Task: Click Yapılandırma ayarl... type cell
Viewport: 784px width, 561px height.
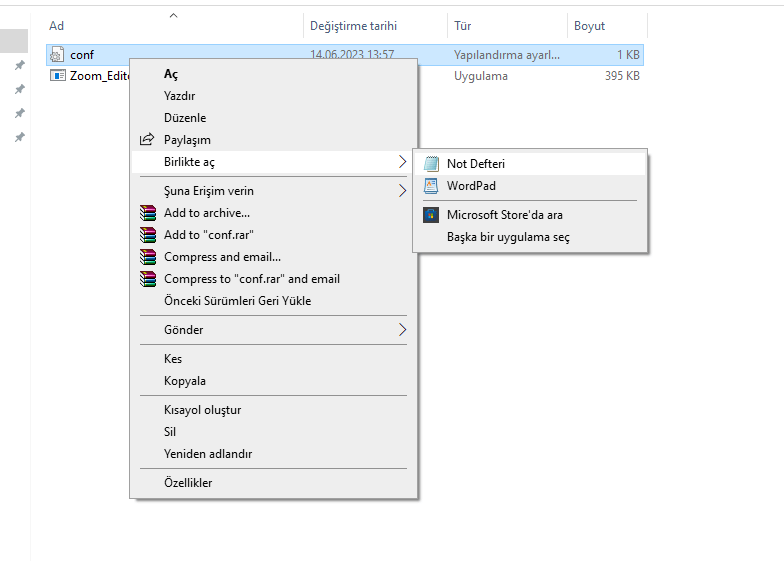Action: point(506,54)
